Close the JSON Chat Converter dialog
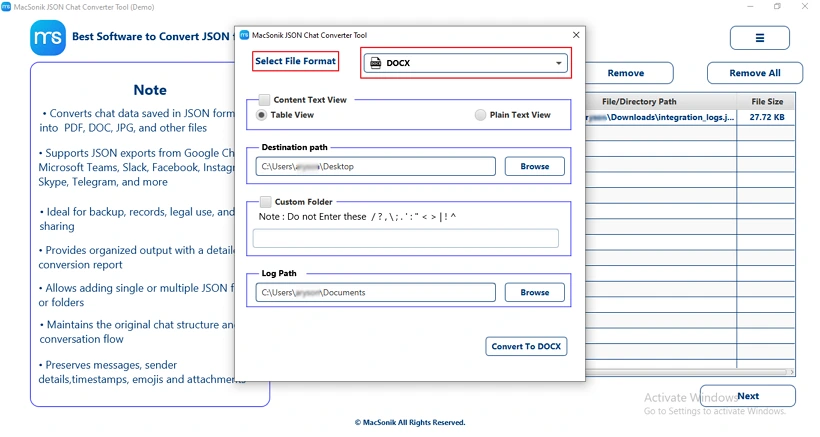 point(576,35)
